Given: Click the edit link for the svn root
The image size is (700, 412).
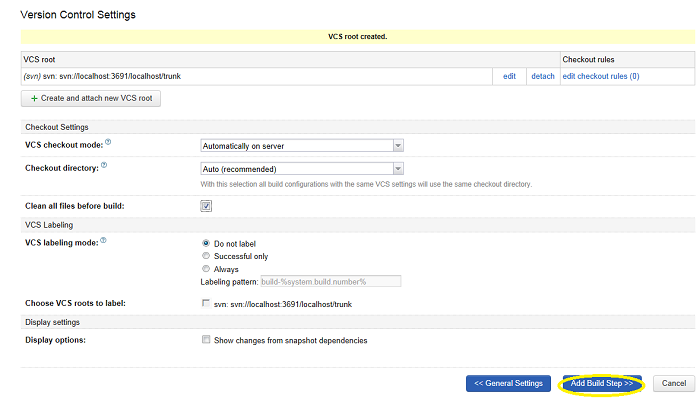Looking at the screenshot, I should (x=509, y=76).
